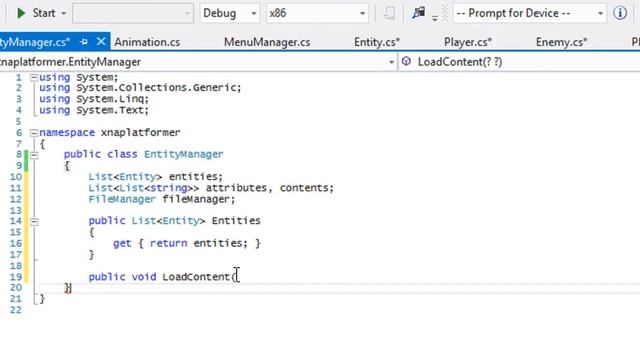640x360 pixels.
Task: Click the empty startup project combo box
Action: click(133, 13)
